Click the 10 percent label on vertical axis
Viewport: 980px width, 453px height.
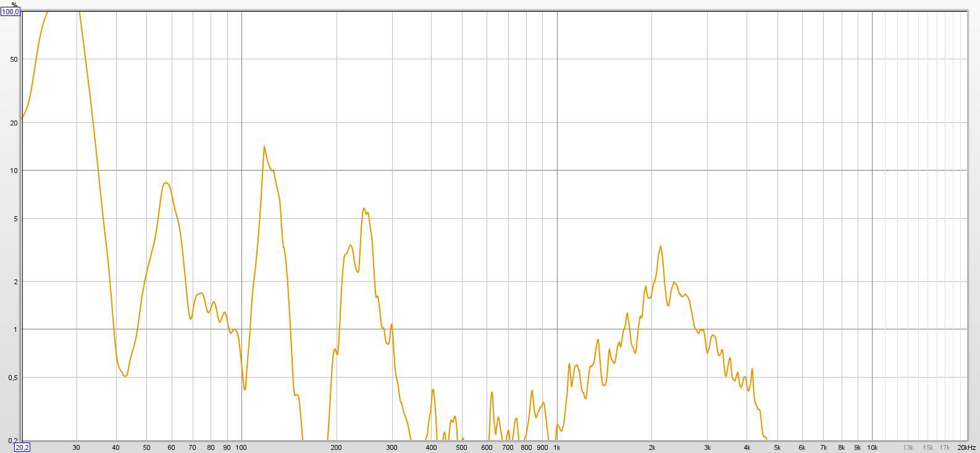14,171
